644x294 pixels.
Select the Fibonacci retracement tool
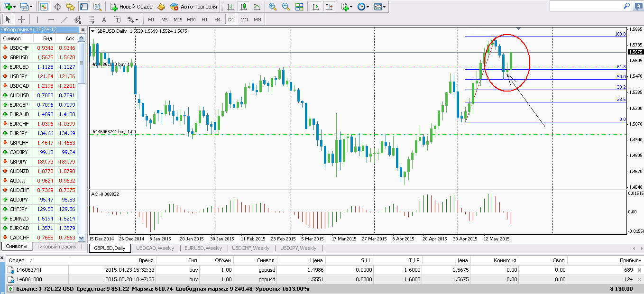91,19
